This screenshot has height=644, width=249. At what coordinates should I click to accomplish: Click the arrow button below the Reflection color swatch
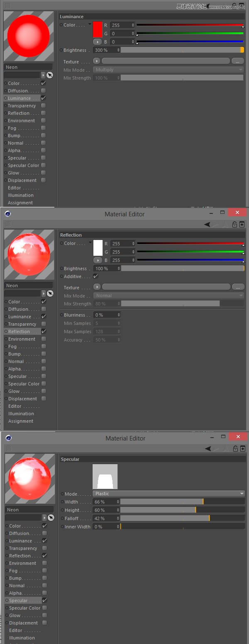click(98, 260)
